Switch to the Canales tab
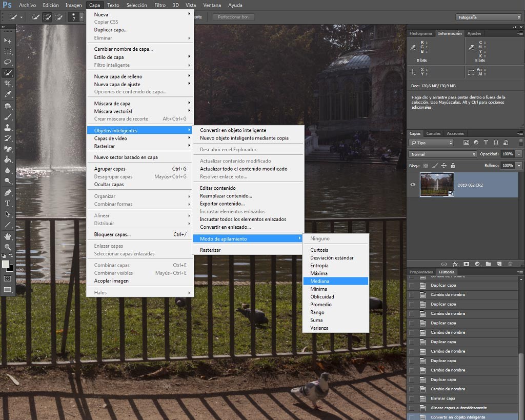Screen dimensions: 525x420 [433, 133]
